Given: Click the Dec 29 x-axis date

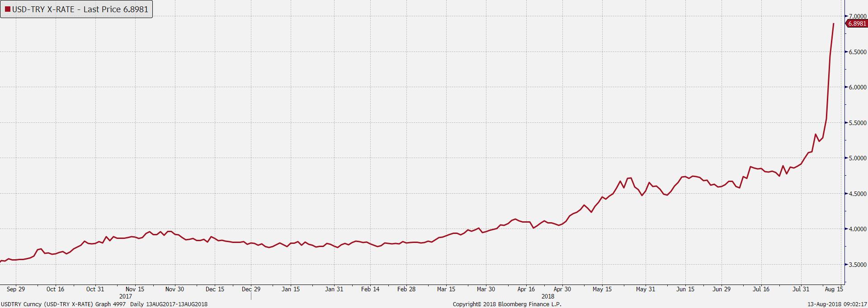Looking at the screenshot, I should coord(251,289).
